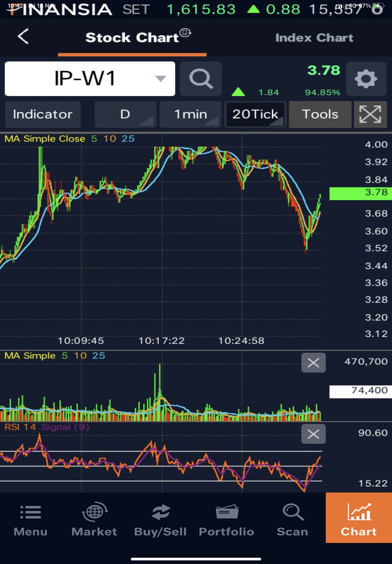Open Buy/Sell trading screen
The height and width of the screenshot is (564, 392).
click(161, 519)
